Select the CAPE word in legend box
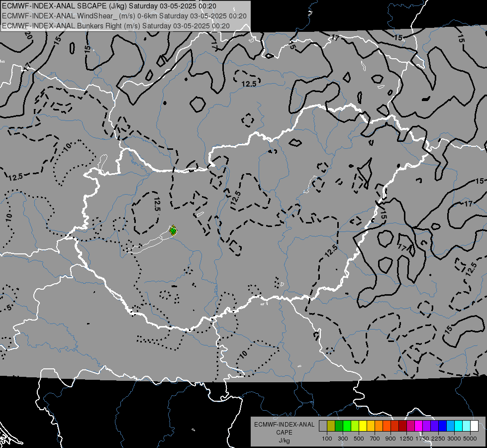487x448 pixels. pyautogui.click(x=284, y=433)
